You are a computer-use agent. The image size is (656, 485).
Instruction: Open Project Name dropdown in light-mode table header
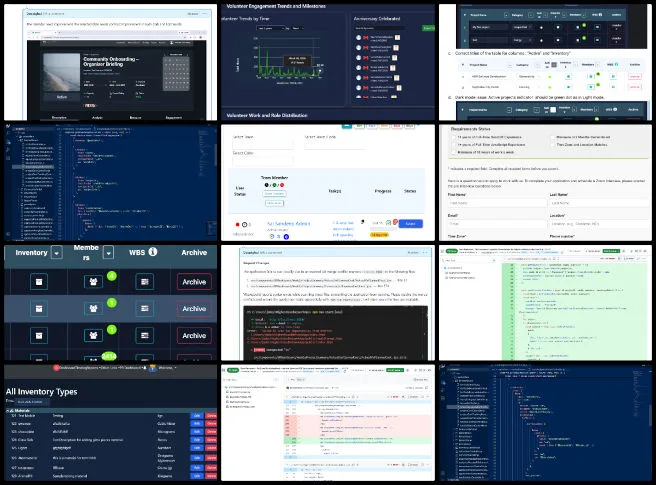pyautogui.click(x=510, y=65)
